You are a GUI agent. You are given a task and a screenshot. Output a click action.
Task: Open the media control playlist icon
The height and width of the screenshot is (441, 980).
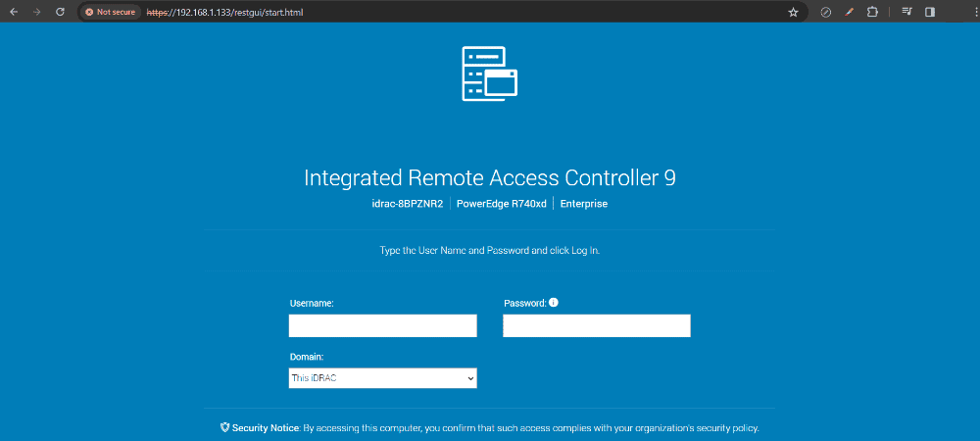point(906,12)
